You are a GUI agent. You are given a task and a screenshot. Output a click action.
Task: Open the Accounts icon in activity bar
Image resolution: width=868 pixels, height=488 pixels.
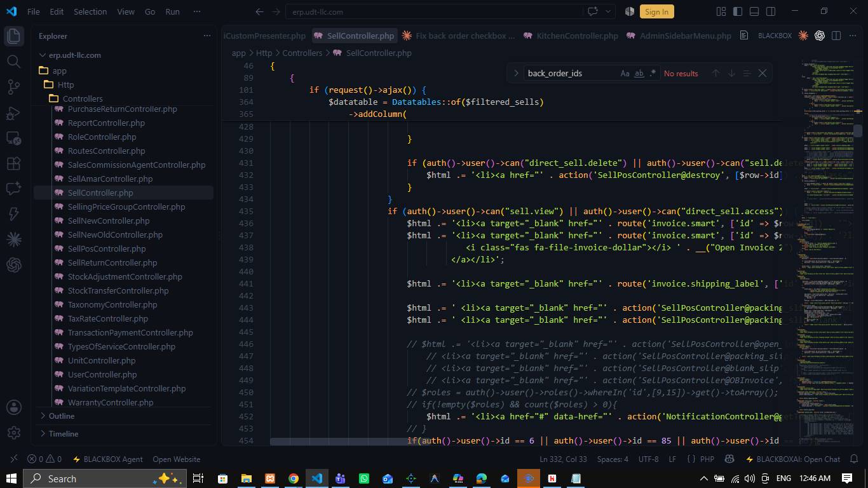coord(13,407)
